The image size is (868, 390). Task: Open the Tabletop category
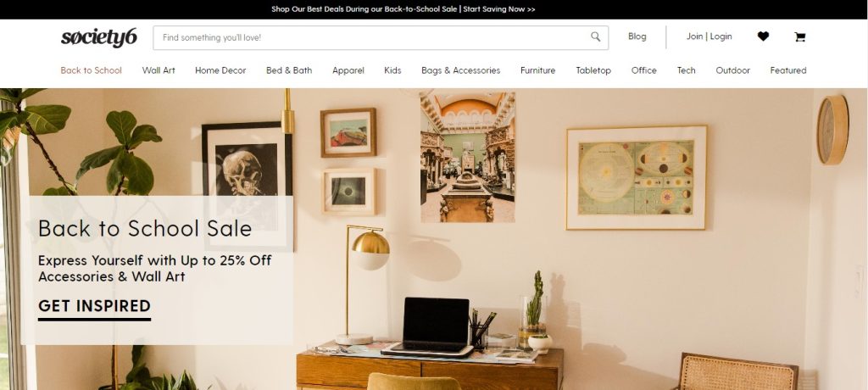(593, 70)
